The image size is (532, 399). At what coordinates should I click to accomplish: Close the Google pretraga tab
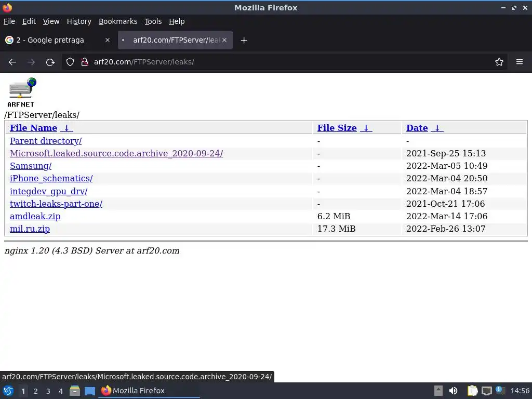point(108,40)
